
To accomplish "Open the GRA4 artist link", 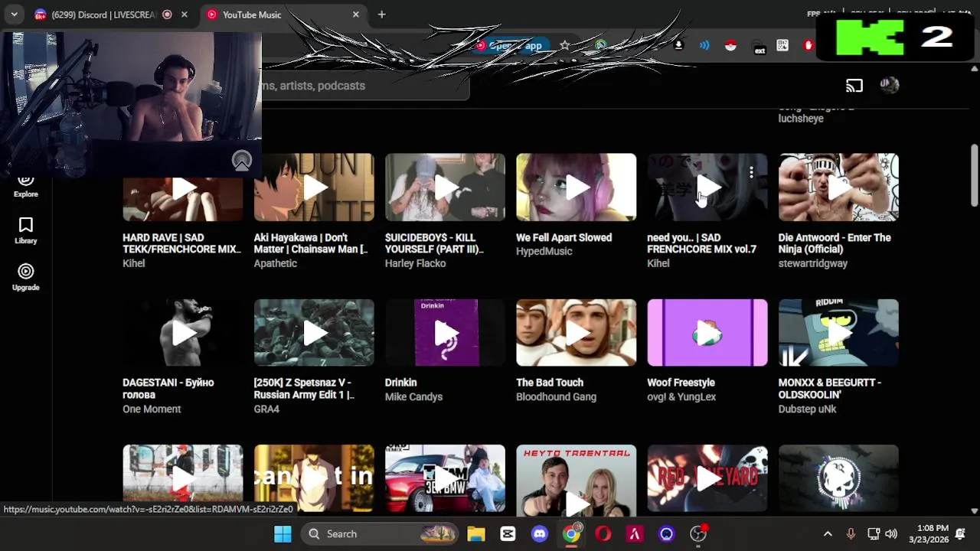I will [266, 409].
